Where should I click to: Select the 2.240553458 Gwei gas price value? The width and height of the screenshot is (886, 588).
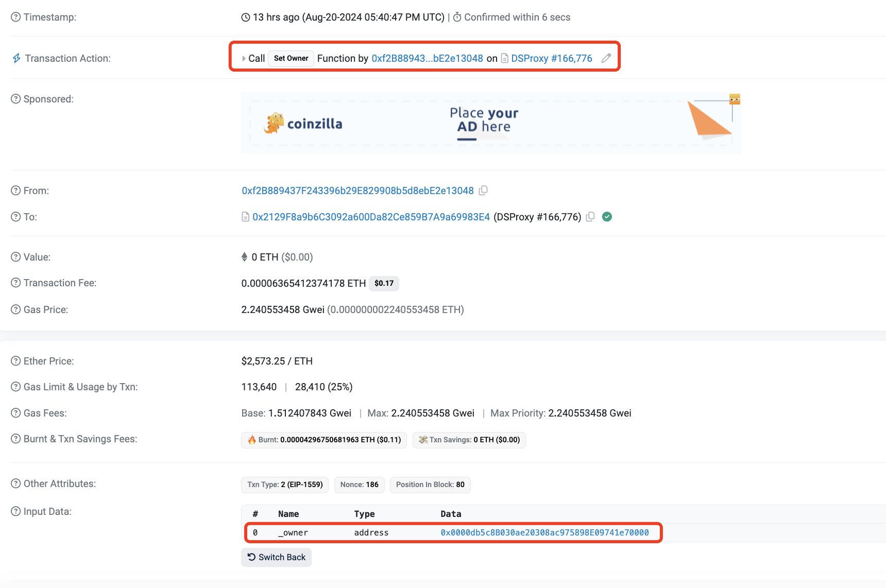[x=283, y=309]
